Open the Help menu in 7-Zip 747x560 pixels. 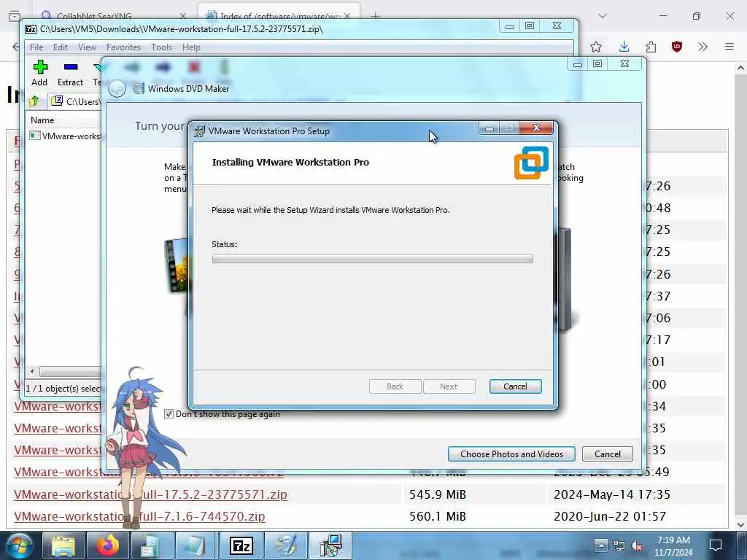(x=191, y=47)
